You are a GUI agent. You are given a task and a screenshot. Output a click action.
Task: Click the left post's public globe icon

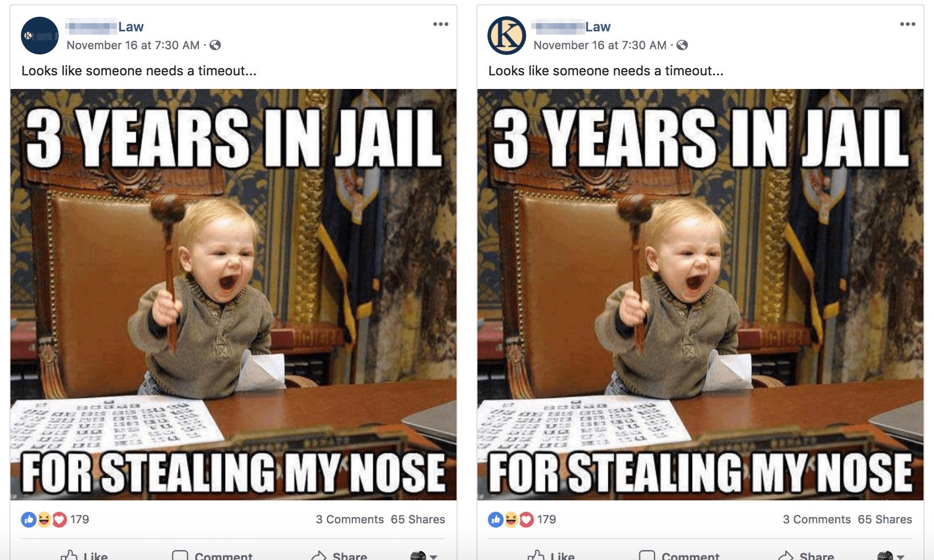point(215,45)
